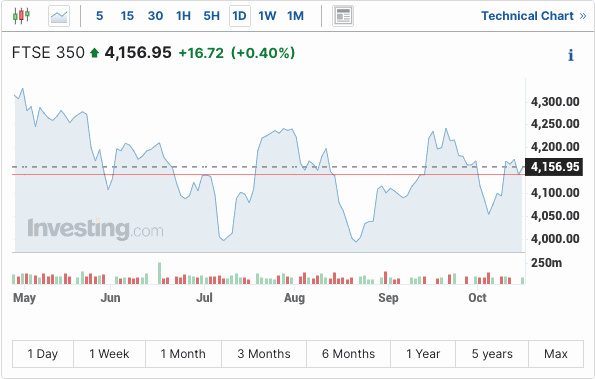Click the Jul axis label
Image resolution: width=595 pixels, height=379 pixels.
[x=204, y=298]
